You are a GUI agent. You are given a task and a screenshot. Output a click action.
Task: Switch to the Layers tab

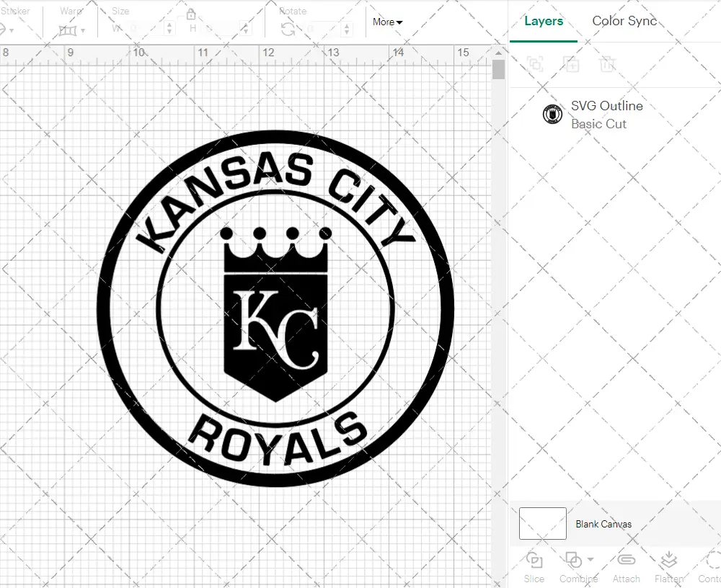tap(544, 21)
